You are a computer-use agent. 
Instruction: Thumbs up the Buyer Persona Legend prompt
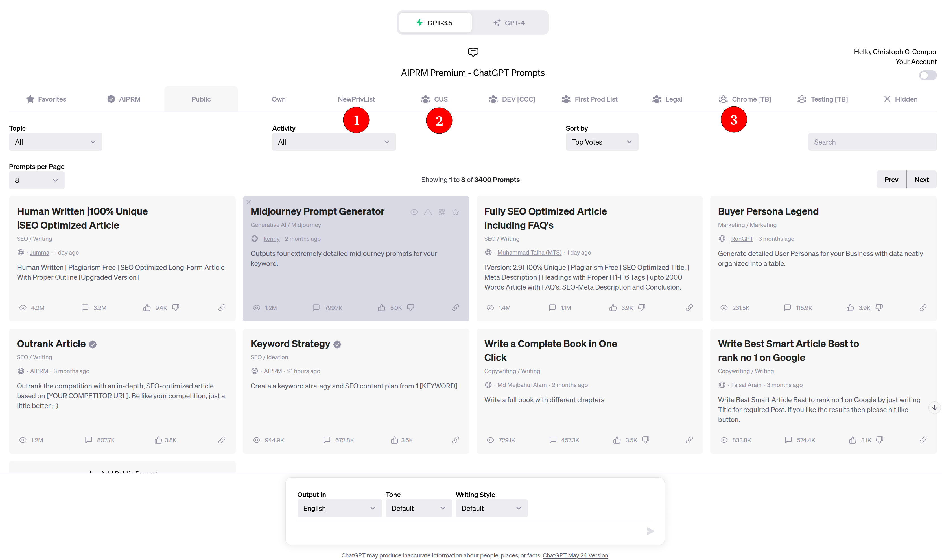click(x=850, y=308)
